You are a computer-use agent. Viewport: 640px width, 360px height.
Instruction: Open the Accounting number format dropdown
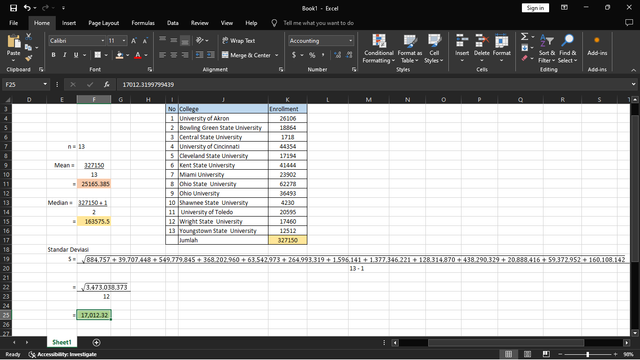click(x=350, y=41)
